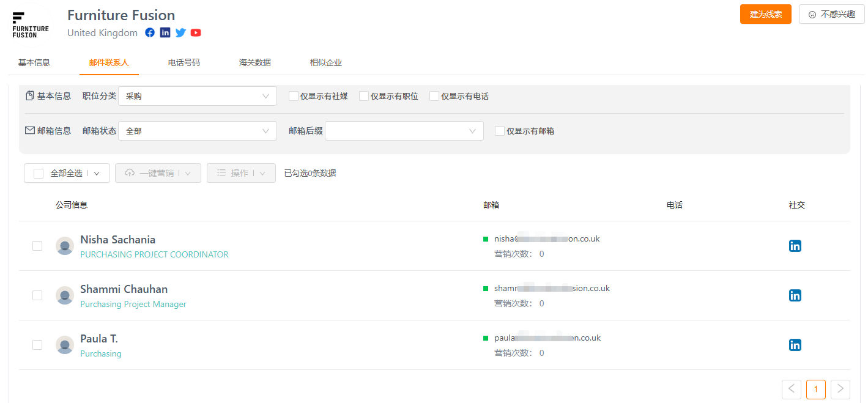The height and width of the screenshot is (403, 868).
Task: Switch to the 相似企业 tab
Action: coord(326,62)
